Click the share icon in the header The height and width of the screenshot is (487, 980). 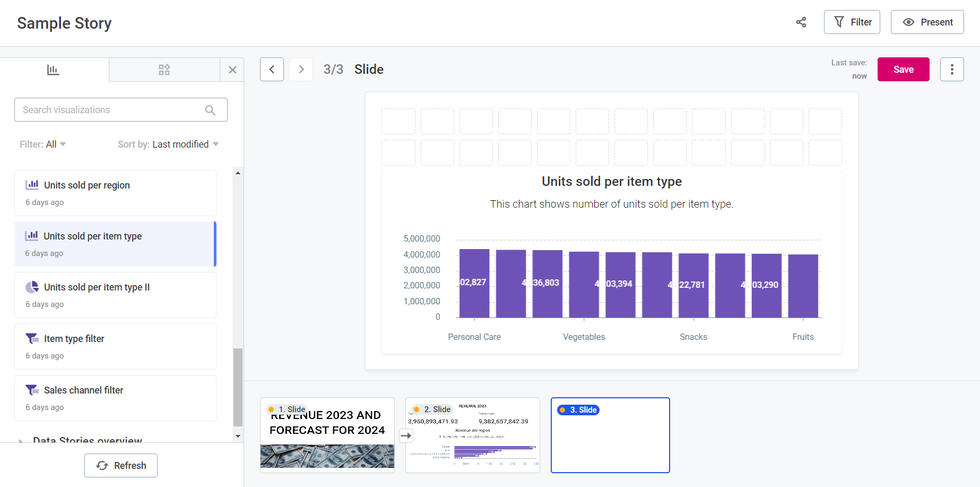point(801,22)
